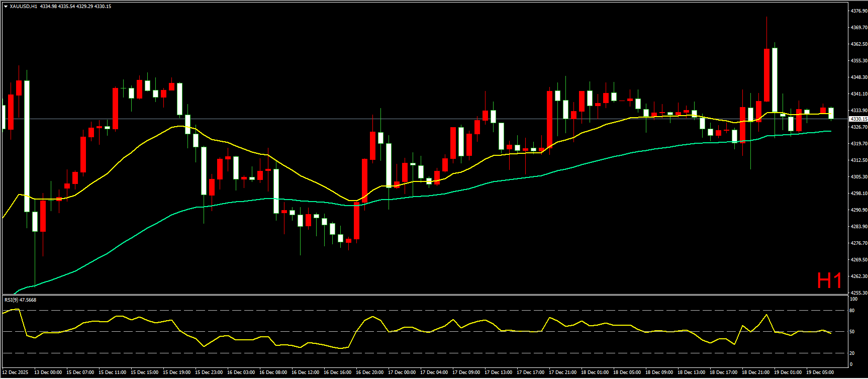Viewport: 868px width, 379px height.
Task: Click the 4298.10 level on price axis
Action: point(858,193)
